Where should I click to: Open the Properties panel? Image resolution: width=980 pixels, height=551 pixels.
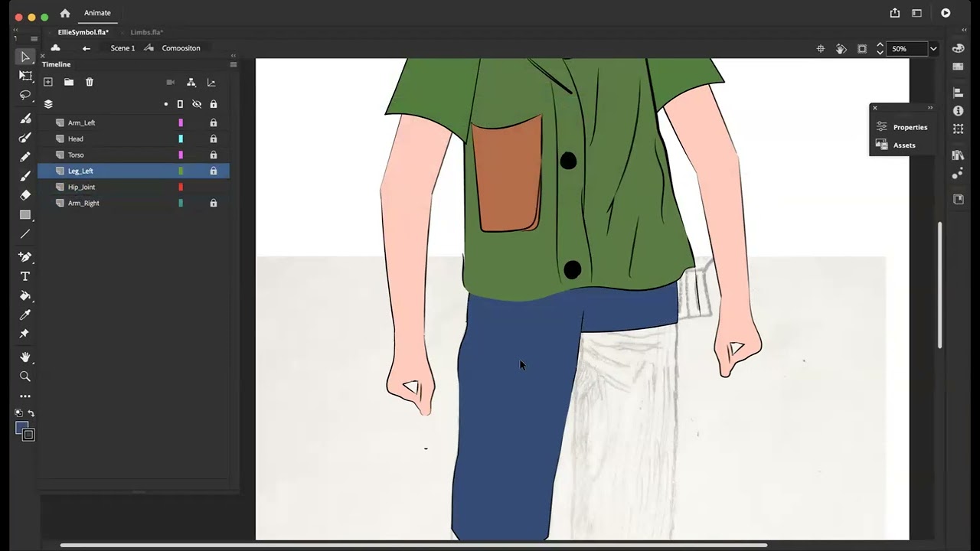(902, 127)
